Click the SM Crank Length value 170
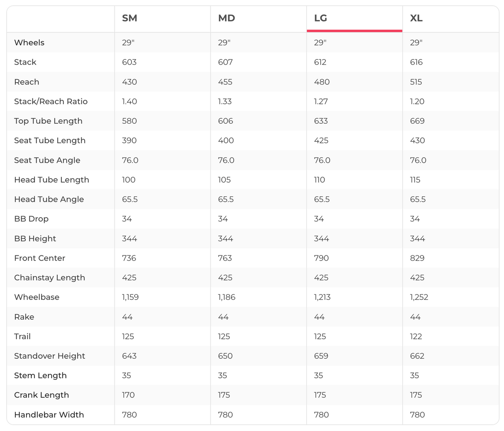This screenshot has width=504, height=431. pos(128,395)
